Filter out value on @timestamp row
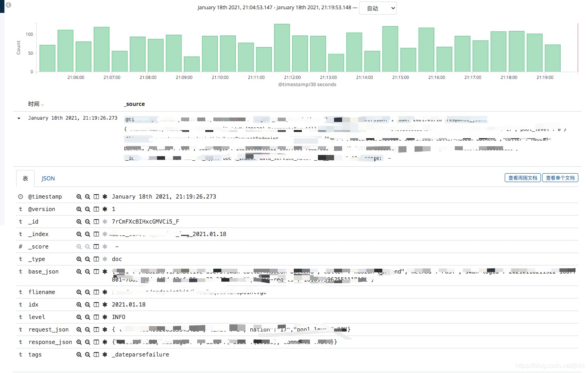Viewport: 588px width, 373px height. pyautogui.click(x=87, y=197)
